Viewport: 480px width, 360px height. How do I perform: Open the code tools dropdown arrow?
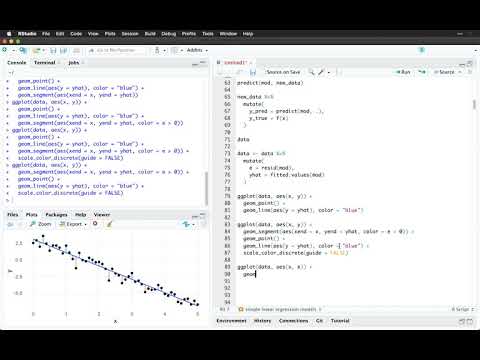point(329,72)
